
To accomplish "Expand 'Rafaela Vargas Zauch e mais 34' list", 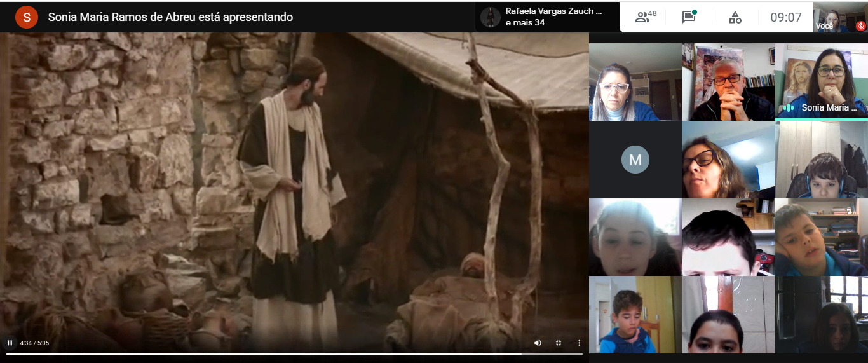I will point(547,17).
